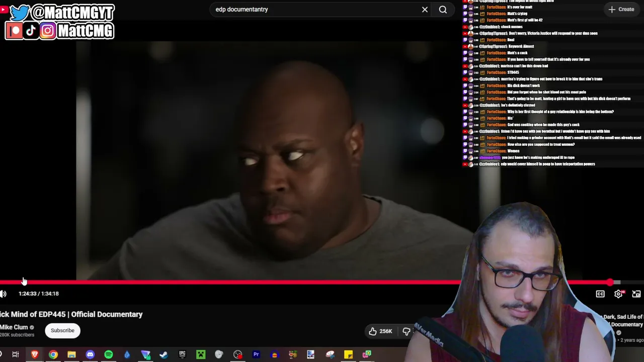The height and width of the screenshot is (362, 644).
Task: Open the Windows Task View icon
Action: click(x=16, y=354)
